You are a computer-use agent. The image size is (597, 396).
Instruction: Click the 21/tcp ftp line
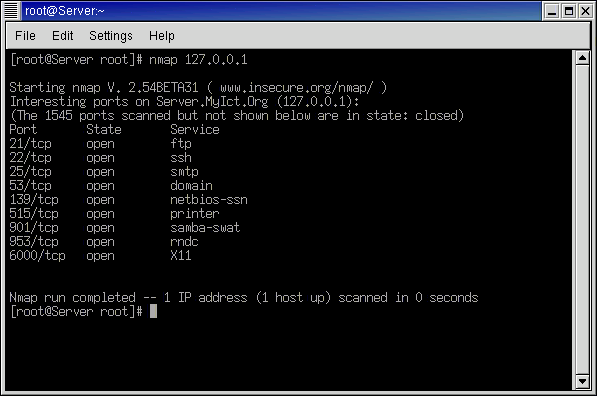(101, 144)
